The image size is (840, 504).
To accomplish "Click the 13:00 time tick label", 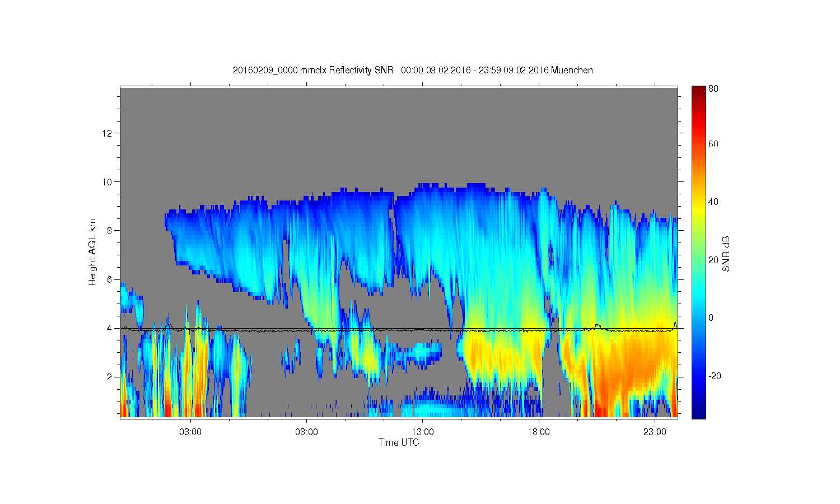I will pos(423,432).
